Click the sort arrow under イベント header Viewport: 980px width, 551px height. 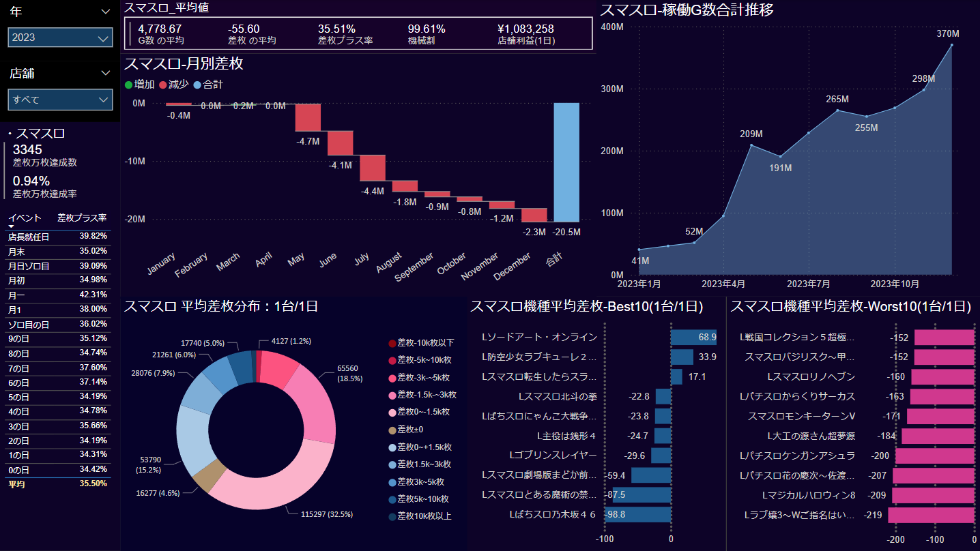point(12,226)
